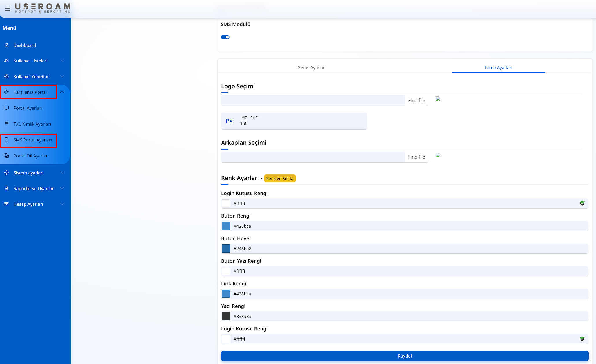This screenshot has height=364, width=596.
Task: Click the green shield icon in first Login Kutusu field
Action: 582,203
